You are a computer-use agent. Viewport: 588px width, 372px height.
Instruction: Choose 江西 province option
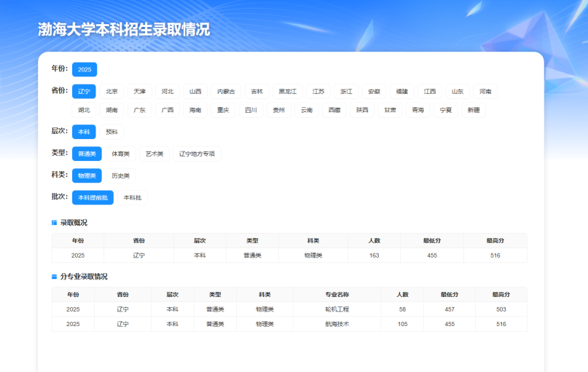tap(430, 92)
